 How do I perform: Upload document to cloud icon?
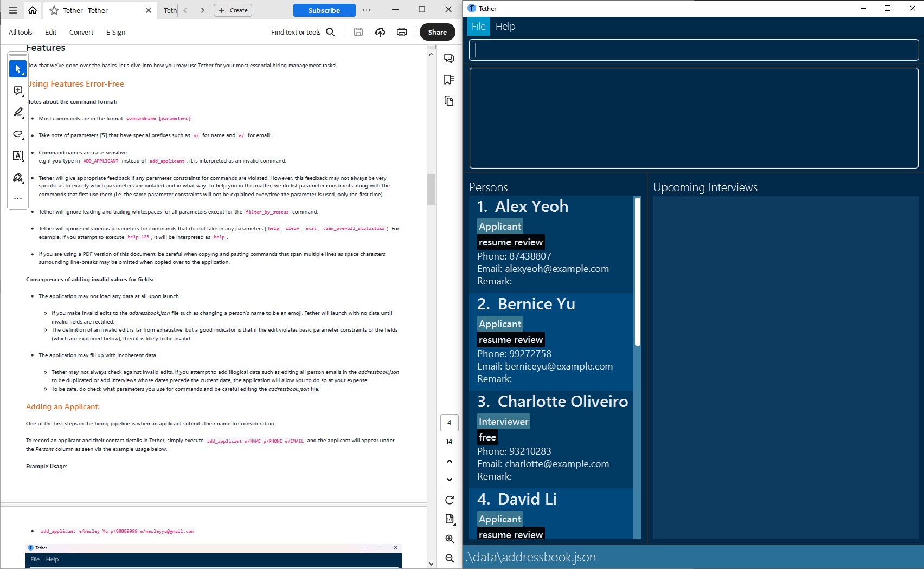pos(380,32)
